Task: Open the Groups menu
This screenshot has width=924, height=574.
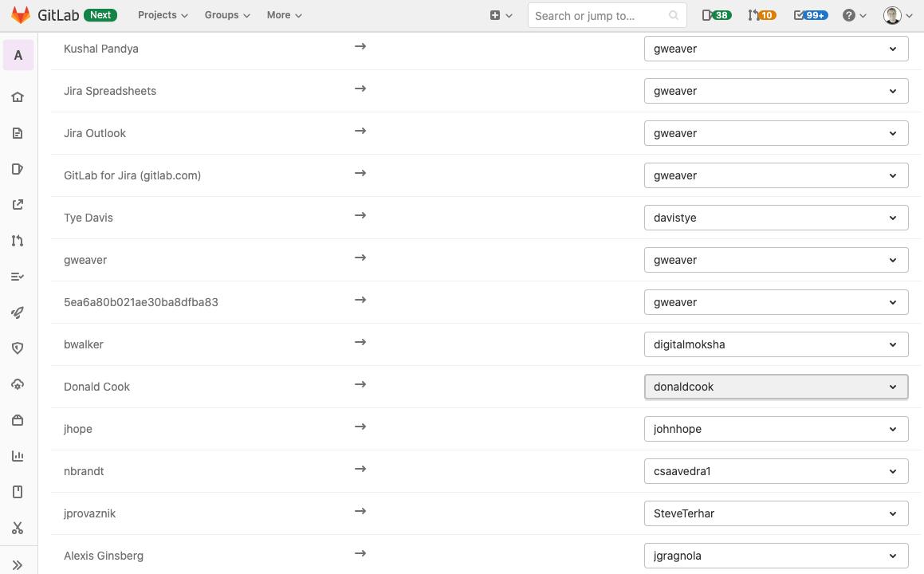Action: [x=226, y=15]
